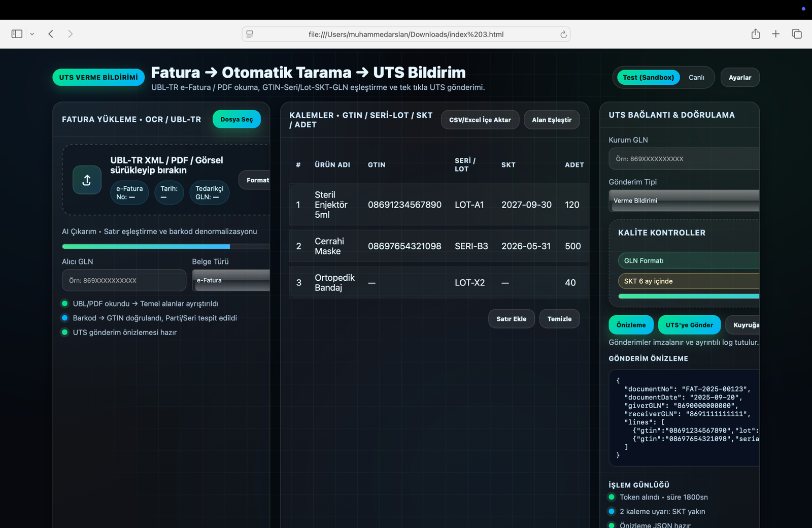
Task: Expand the Gönderim Tipi Verme Bildirimi dropdown
Action: [684, 201]
